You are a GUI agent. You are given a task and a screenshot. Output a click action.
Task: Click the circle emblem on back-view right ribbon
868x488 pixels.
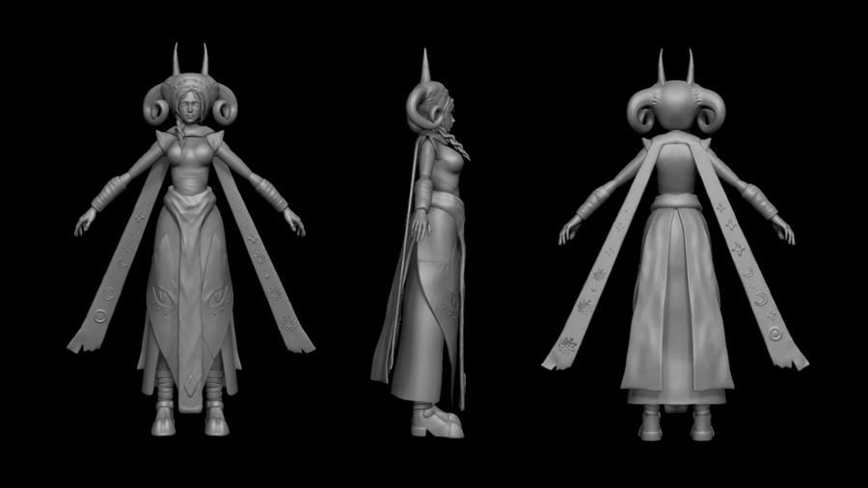click(775, 334)
